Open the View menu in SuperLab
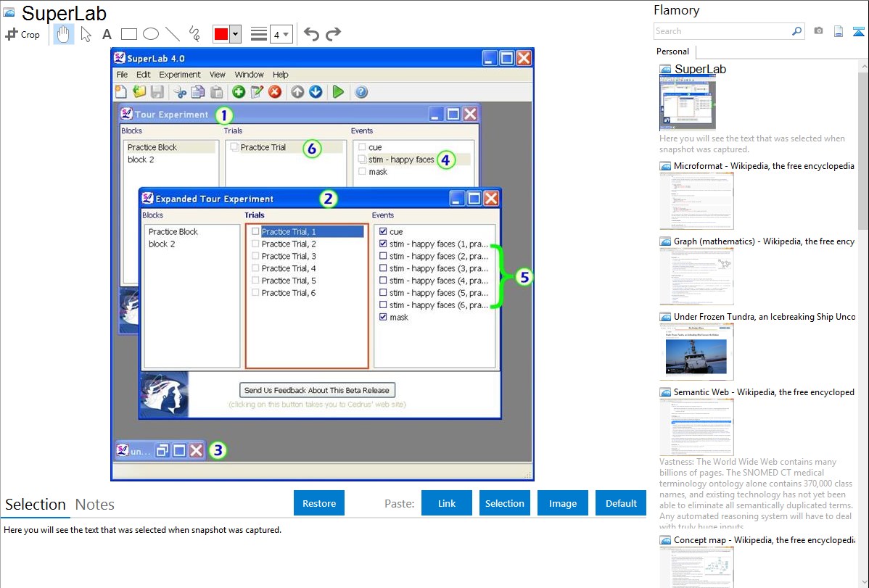This screenshot has height=588, width=869. pos(218,74)
